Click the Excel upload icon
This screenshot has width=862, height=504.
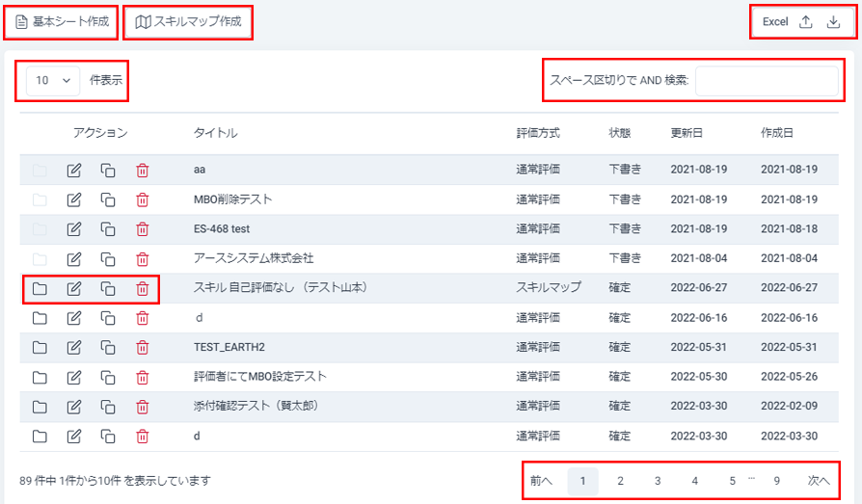pos(806,22)
